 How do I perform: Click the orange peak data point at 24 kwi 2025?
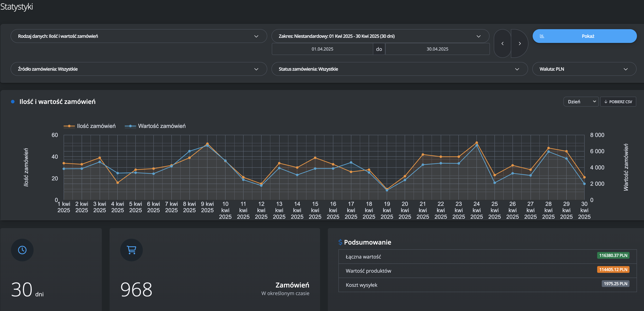pos(476,143)
